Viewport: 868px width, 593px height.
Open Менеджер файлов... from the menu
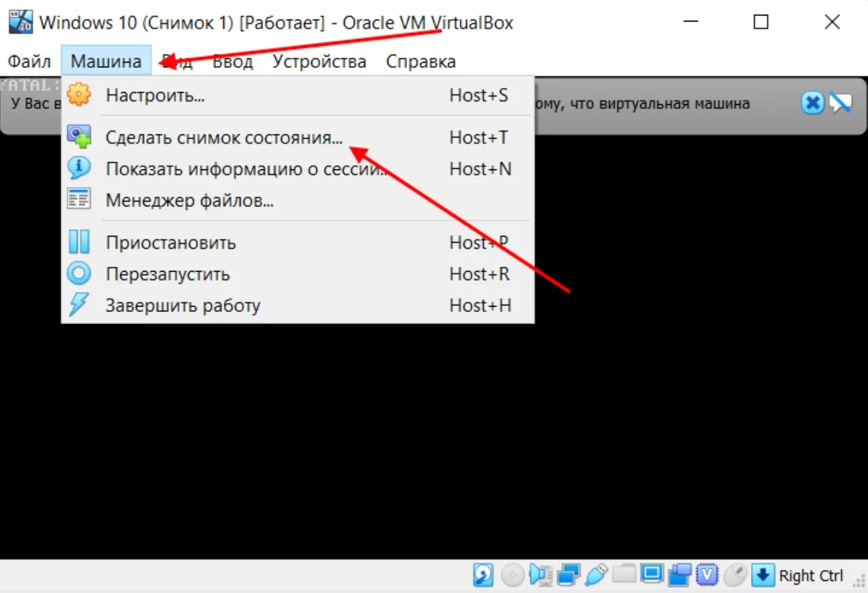tap(297, 200)
